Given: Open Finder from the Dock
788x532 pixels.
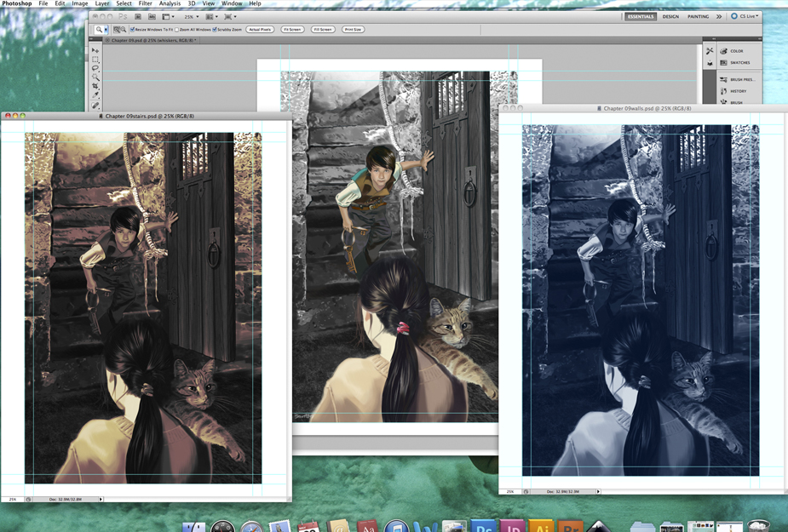Looking at the screenshot, I should pos(193,527).
